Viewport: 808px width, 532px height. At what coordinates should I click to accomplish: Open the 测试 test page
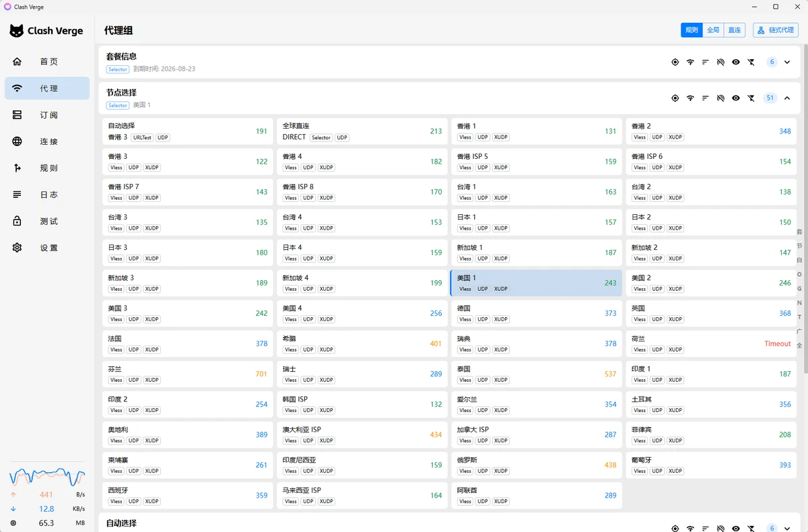click(x=47, y=221)
